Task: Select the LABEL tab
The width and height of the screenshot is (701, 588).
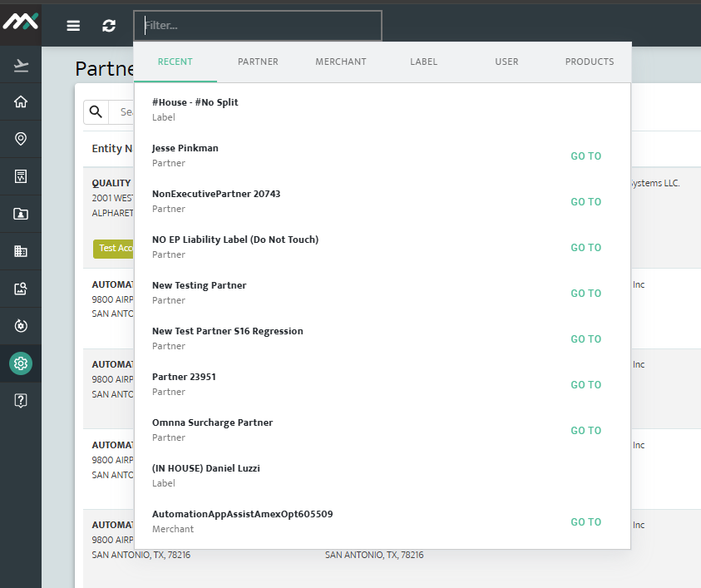Action: pyautogui.click(x=423, y=62)
